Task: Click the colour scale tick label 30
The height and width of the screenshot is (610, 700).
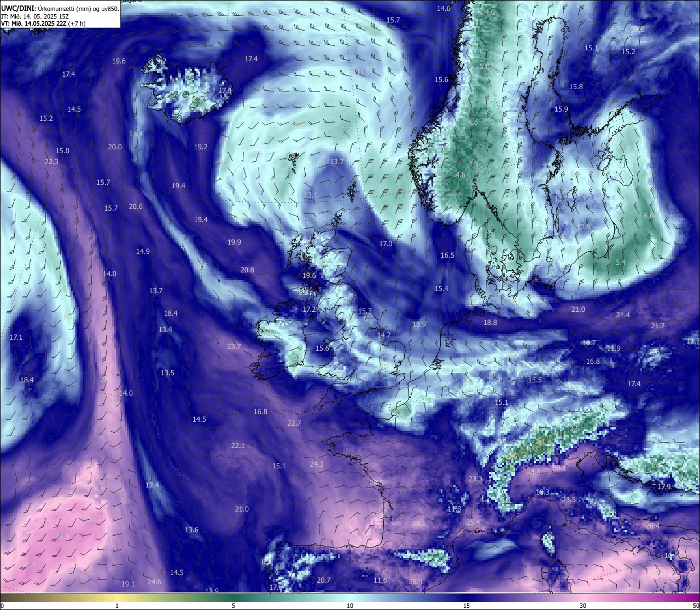Action: coord(583,606)
